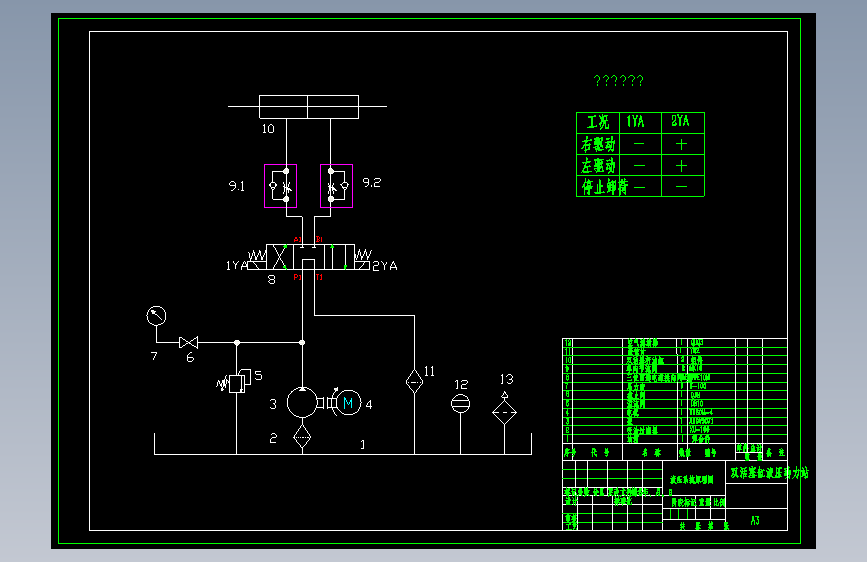
Task: Select the 右驱动 row label
Action: pos(598,145)
